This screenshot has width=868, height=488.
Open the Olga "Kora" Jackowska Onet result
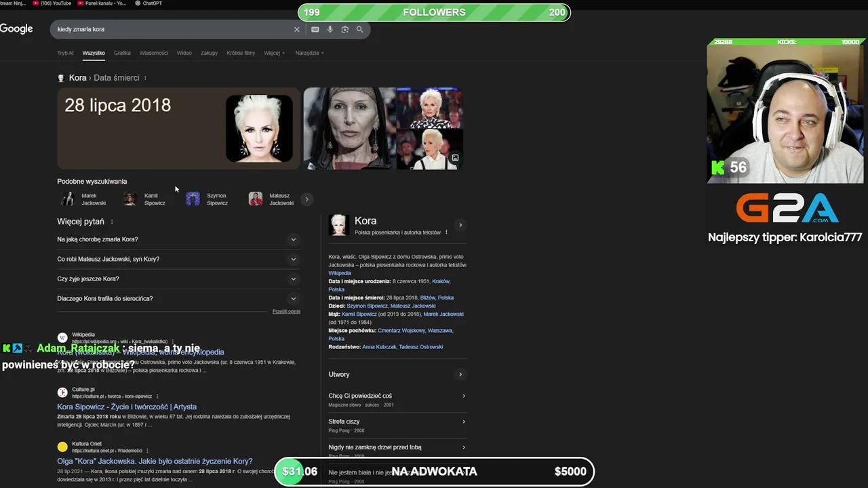point(155,462)
